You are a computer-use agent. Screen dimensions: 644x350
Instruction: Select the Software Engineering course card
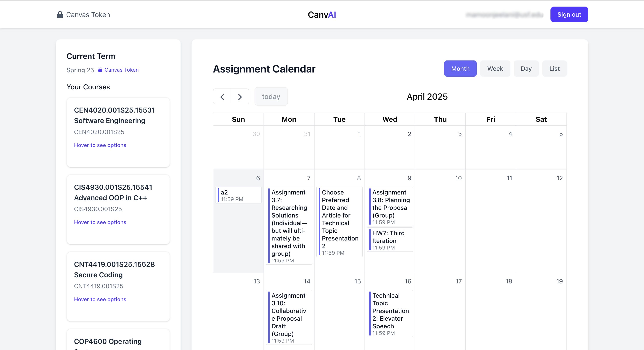[x=118, y=133]
